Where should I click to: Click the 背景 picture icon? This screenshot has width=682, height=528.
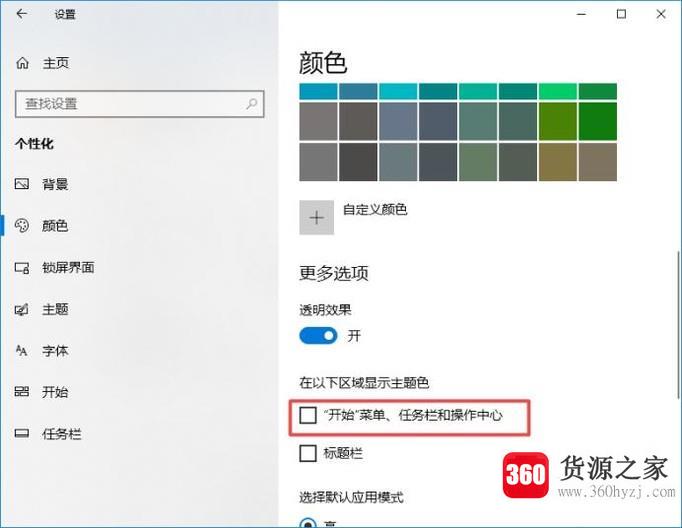[22, 184]
